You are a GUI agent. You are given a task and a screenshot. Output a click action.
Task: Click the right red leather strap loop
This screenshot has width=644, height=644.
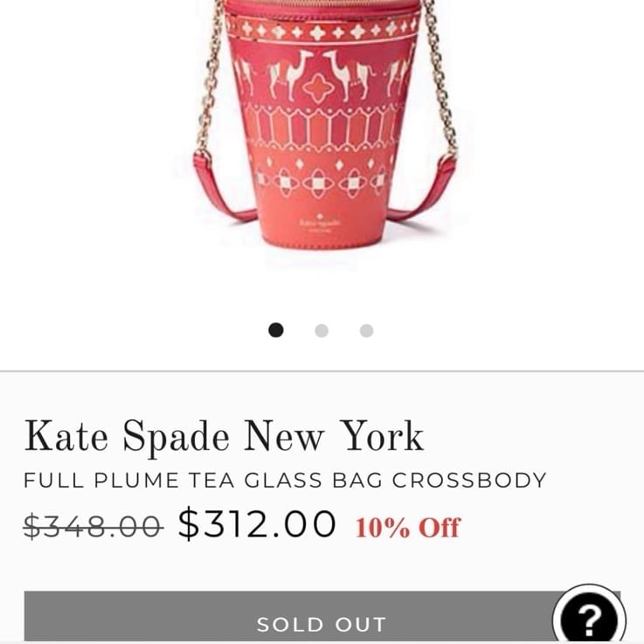tap(423, 189)
